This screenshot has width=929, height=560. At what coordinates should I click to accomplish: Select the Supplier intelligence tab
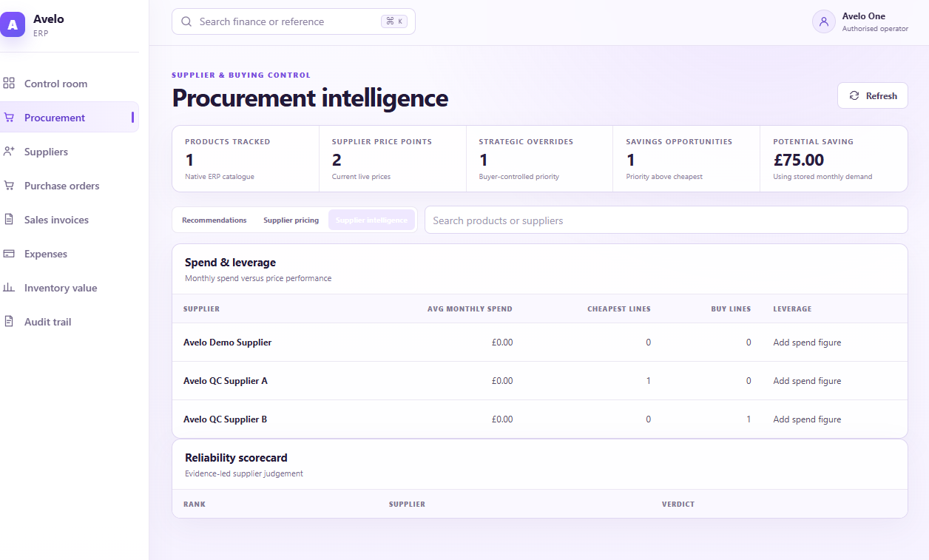[x=371, y=220]
